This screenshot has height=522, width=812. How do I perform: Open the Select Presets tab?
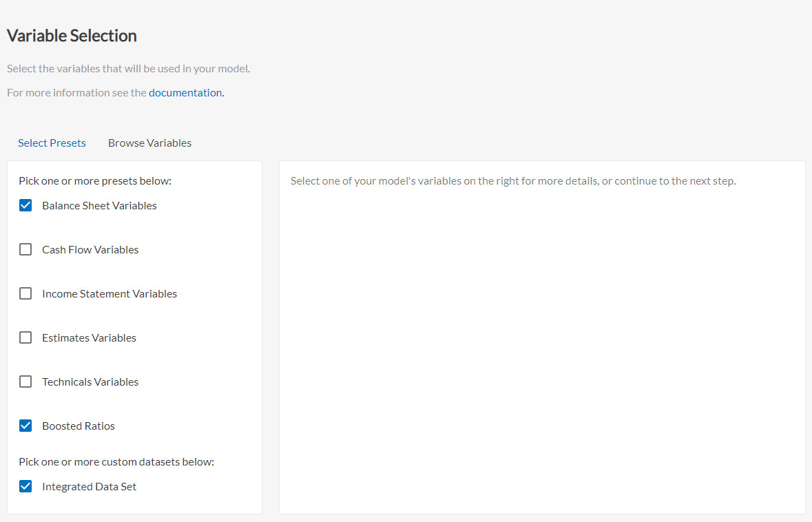point(52,143)
